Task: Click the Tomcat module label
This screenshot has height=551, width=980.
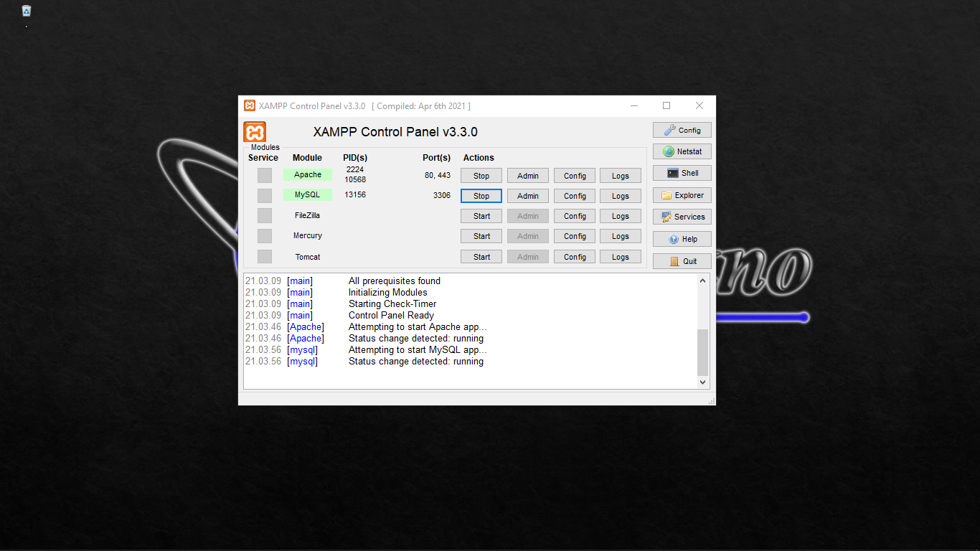Action: tap(308, 257)
